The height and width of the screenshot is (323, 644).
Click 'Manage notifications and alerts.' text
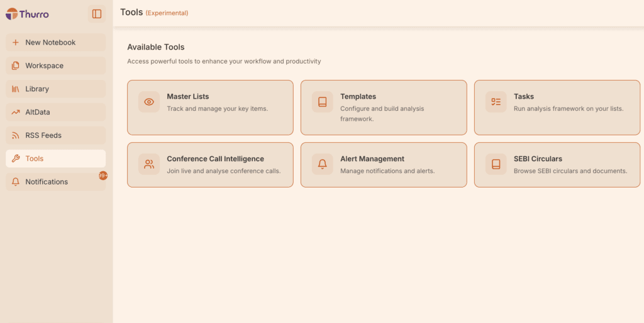[x=387, y=171]
